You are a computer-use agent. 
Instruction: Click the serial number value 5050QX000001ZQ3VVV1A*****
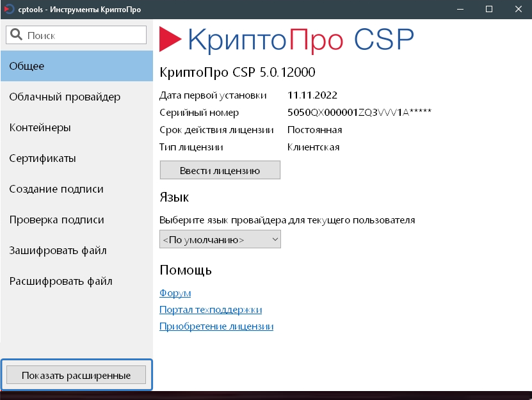(359, 112)
